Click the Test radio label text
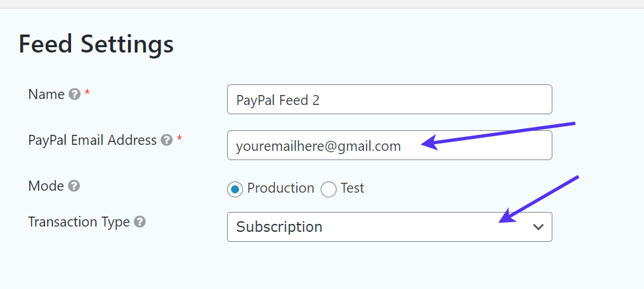The width and height of the screenshot is (644, 289). (353, 189)
